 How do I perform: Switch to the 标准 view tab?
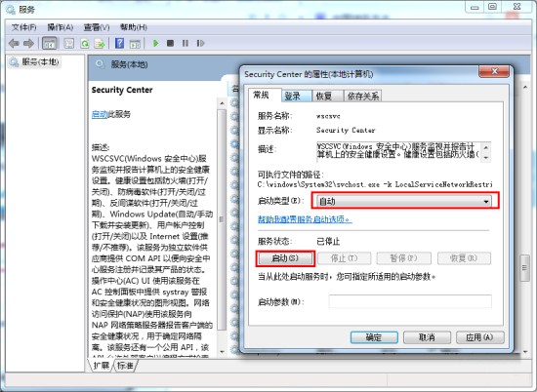pyautogui.click(x=125, y=366)
